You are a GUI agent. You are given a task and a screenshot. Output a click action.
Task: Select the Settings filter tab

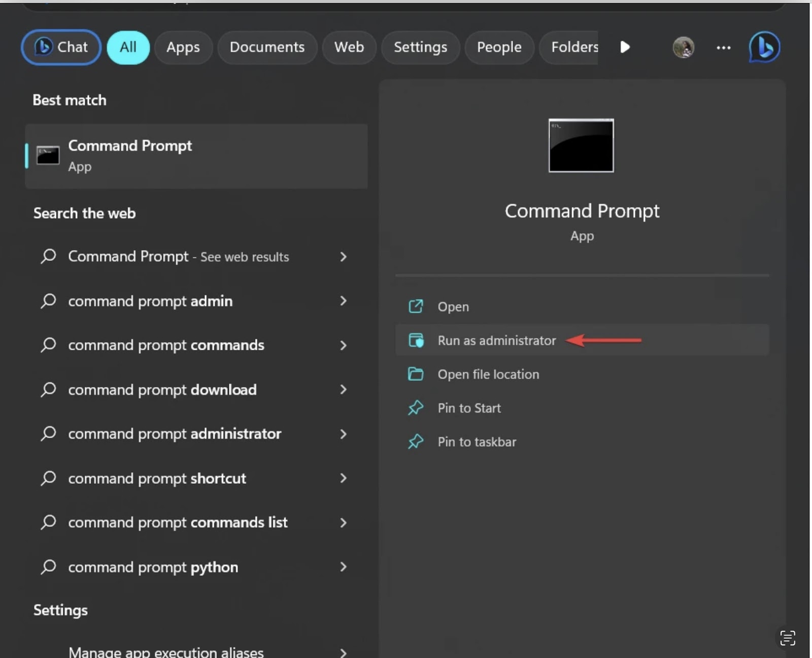point(421,47)
